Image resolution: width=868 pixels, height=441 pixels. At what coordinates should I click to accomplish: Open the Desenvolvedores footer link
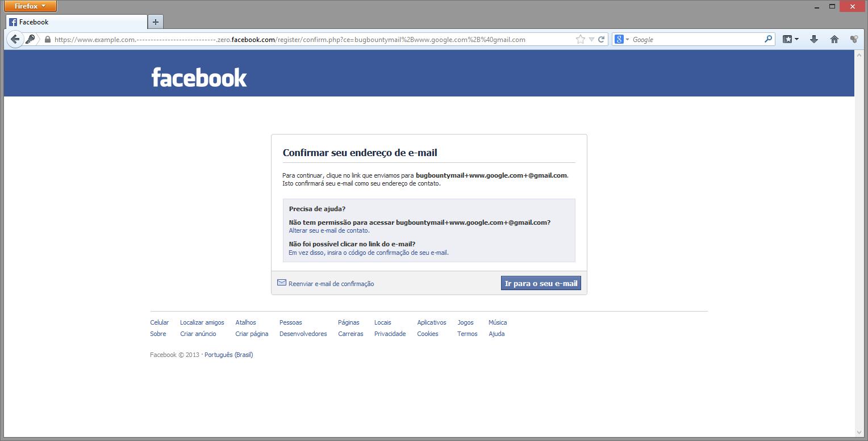tap(303, 334)
